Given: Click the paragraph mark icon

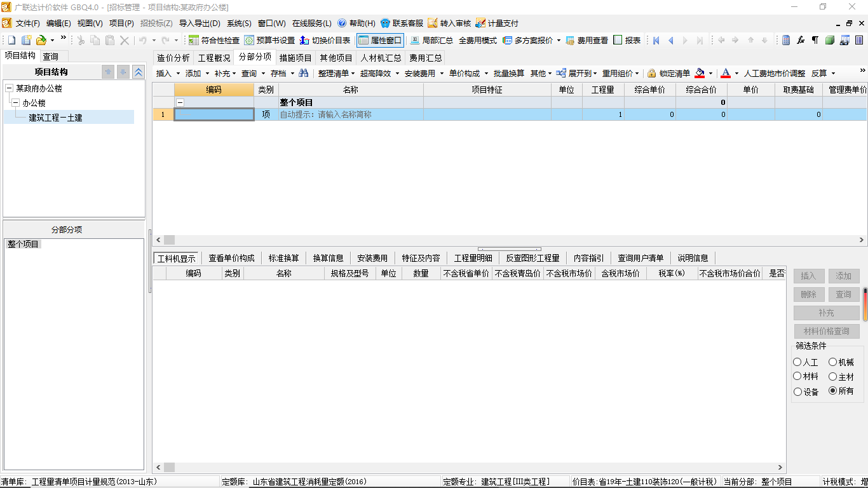Looking at the screenshot, I should (815, 40).
